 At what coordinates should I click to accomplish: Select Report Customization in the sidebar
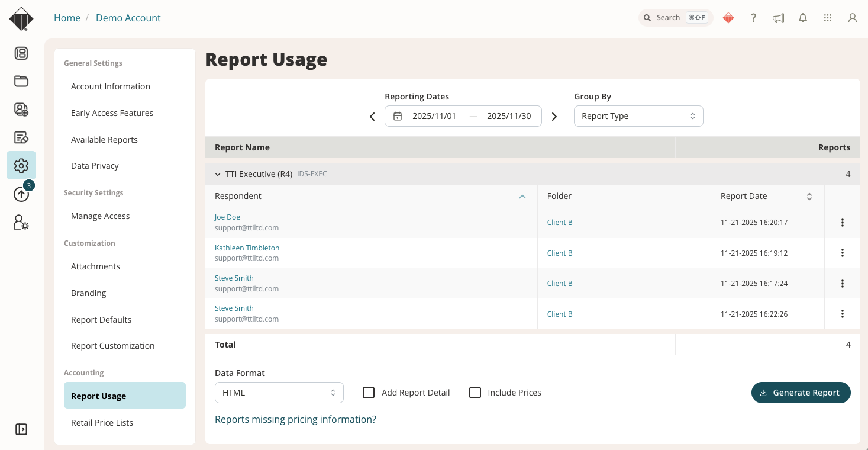pos(112,346)
